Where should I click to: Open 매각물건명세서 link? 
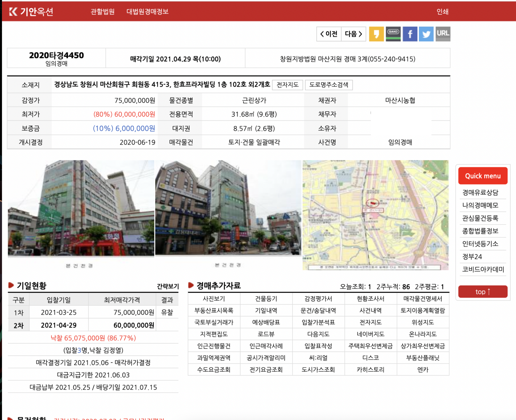423,299
